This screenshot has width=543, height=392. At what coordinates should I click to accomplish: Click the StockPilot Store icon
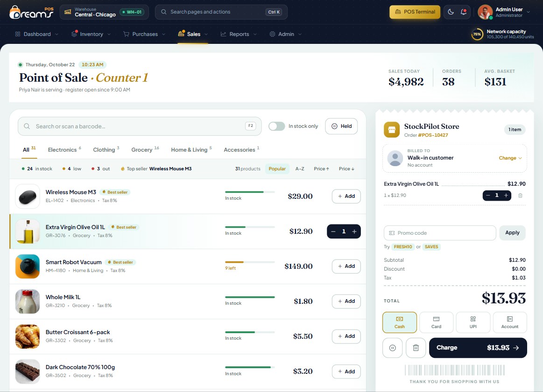(x=392, y=130)
